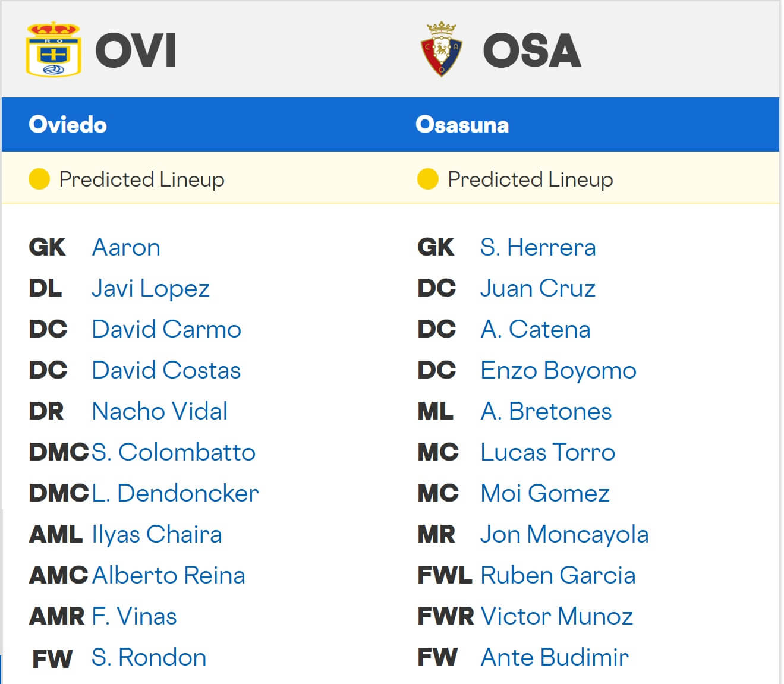Open S. Herrera's player page
Screen dimensions: 784x684
pyautogui.click(x=538, y=247)
